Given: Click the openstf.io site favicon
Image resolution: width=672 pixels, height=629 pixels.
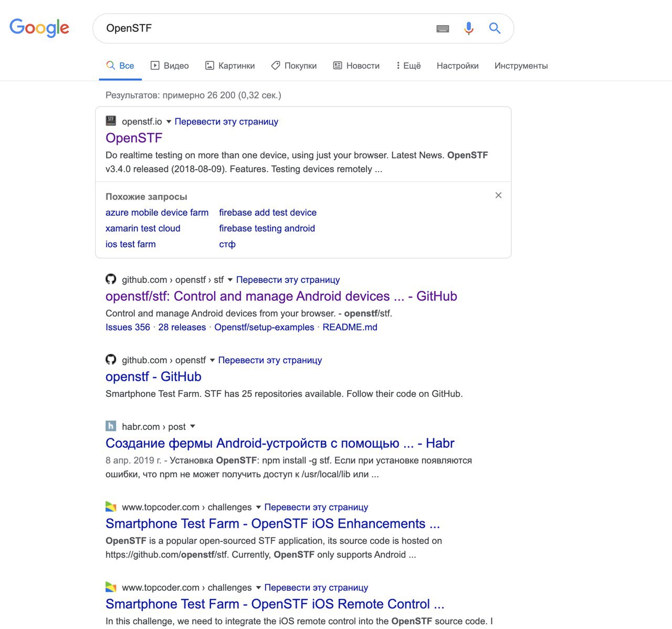Looking at the screenshot, I should tap(111, 121).
